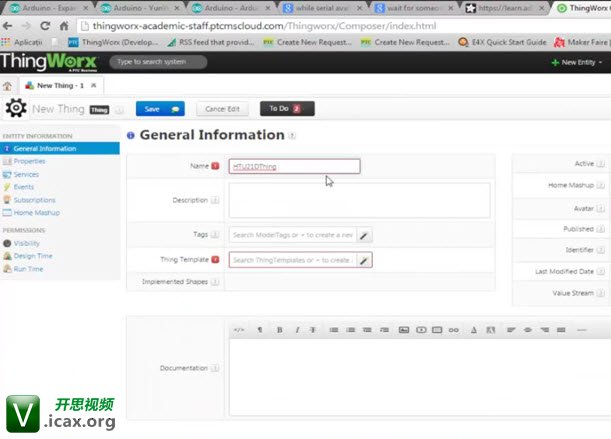Align text center in Documentation editor
The image size is (611, 439).
[x=528, y=330]
